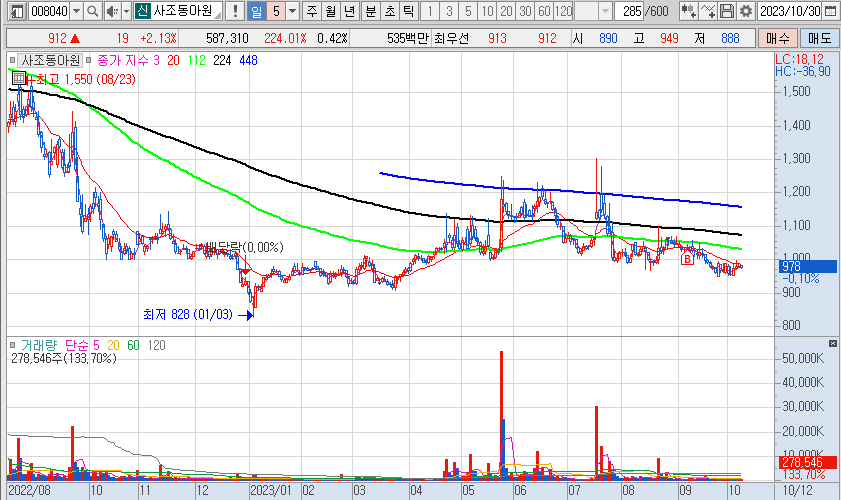Click the red 매수 buy button
Image resolution: width=841 pixels, height=500 pixels.
pyautogui.click(x=777, y=38)
